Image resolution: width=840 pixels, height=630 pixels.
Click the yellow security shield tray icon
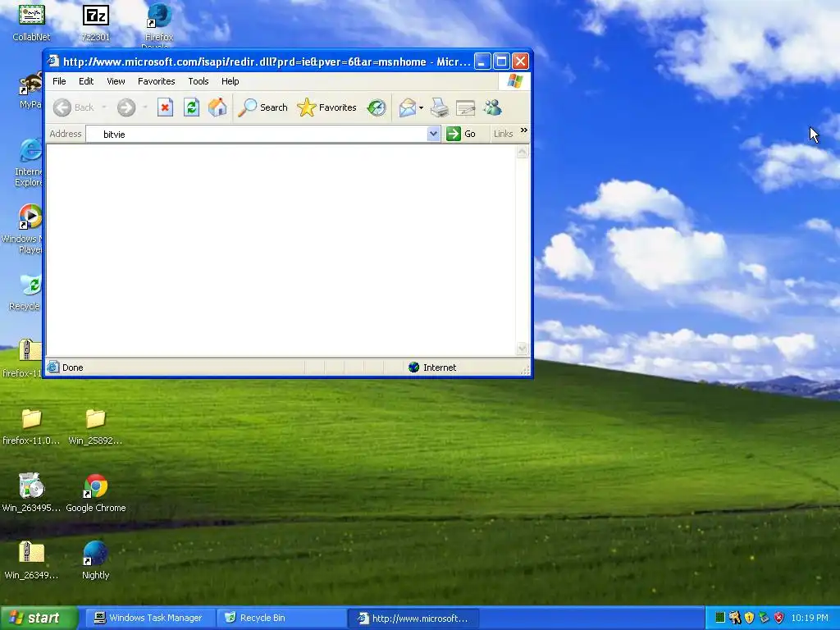749,618
